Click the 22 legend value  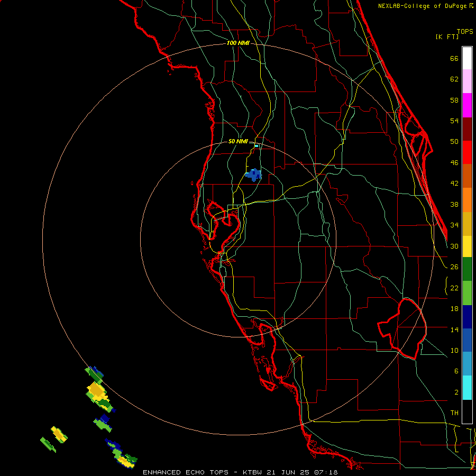point(454,288)
